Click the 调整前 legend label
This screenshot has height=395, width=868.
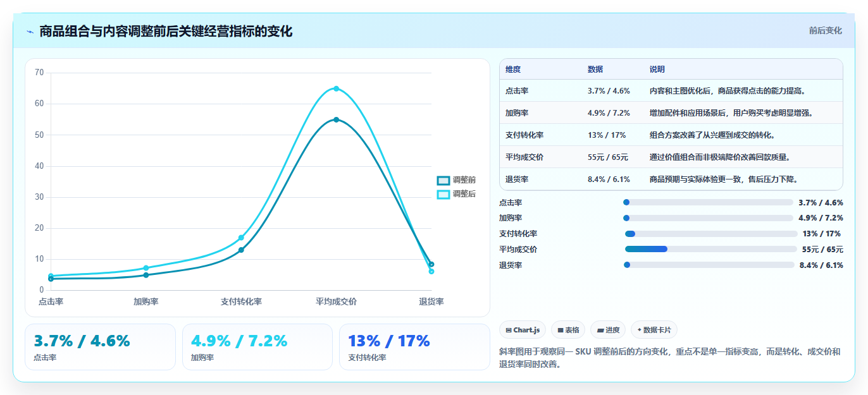464,180
